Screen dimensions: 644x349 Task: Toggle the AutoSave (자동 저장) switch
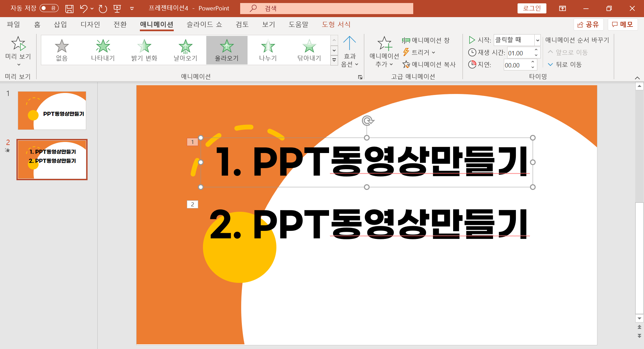pyautogui.click(x=49, y=8)
